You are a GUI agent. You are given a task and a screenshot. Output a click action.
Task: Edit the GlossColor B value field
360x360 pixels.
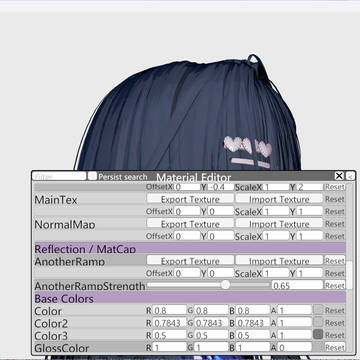click(253, 347)
